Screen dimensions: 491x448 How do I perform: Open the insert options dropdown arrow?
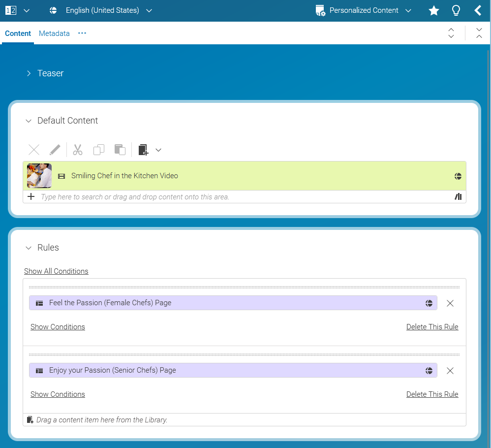pos(158,149)
